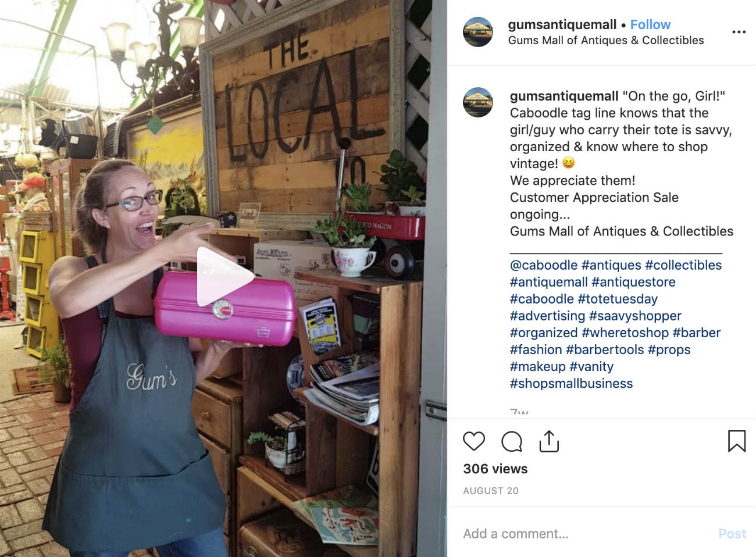Open the three-dots more options menu
Image resolution: width=756 pixels, height=557 pixels.
(x=739, y=32)
